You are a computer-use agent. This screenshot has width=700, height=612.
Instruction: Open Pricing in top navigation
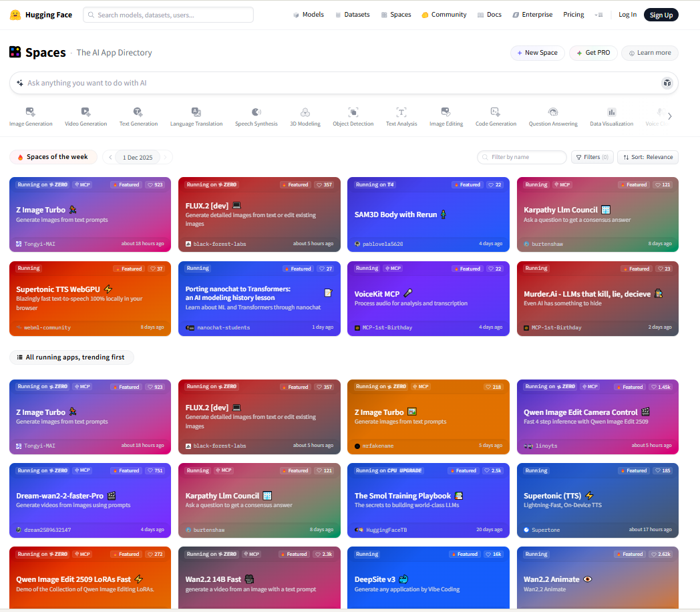tap(574, 15)
